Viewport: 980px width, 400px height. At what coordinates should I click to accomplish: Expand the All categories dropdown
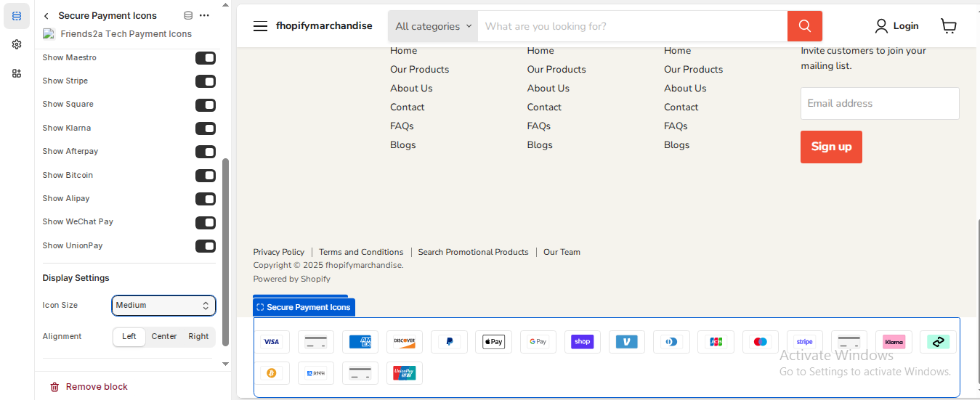pyautogui.click(x=433, y=26)
